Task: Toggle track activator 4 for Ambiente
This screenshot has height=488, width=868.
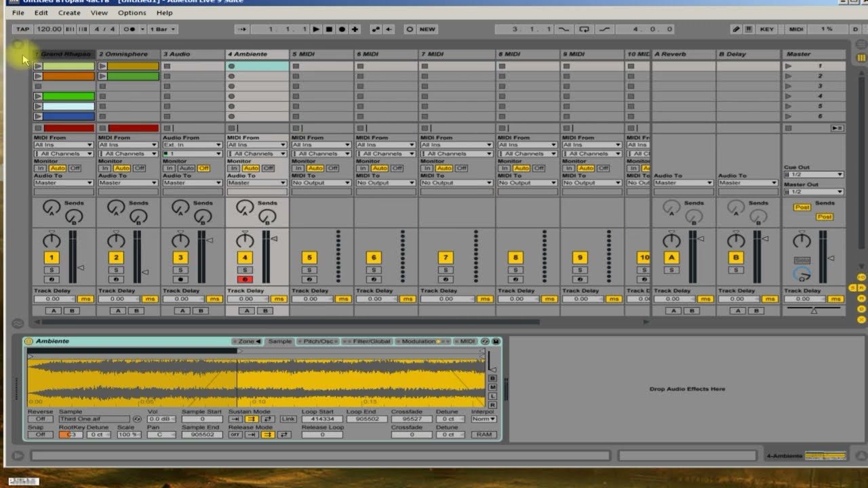Action: 245,258
